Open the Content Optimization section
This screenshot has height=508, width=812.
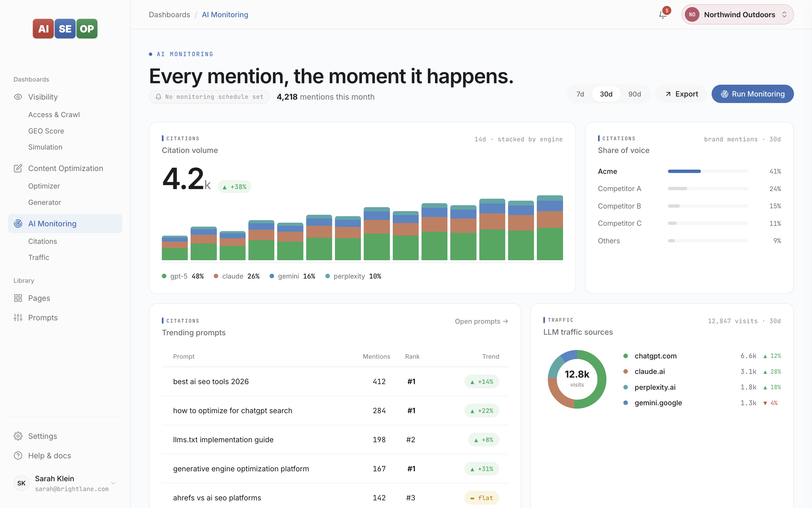point(65,168)
